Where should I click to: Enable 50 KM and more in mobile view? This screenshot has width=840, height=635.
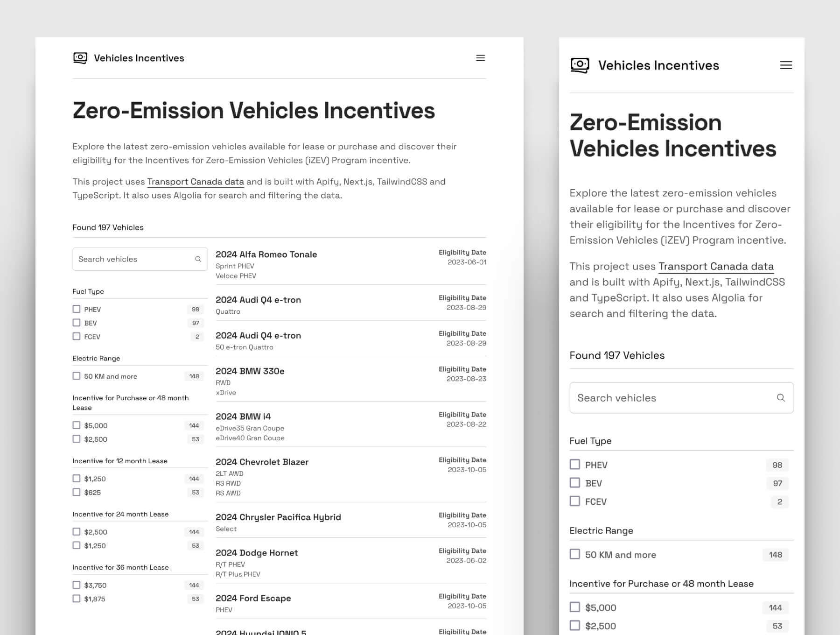[575, 554]
